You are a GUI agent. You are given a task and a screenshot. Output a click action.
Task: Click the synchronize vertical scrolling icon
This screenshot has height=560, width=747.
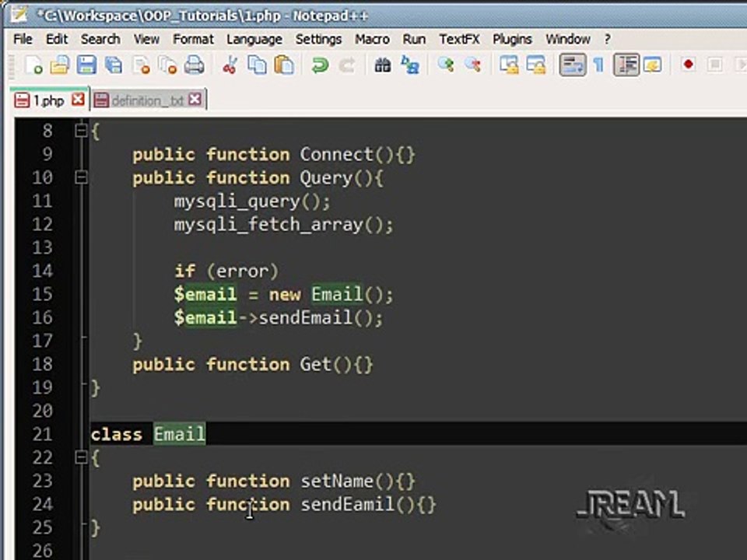(x=509, y=65)
